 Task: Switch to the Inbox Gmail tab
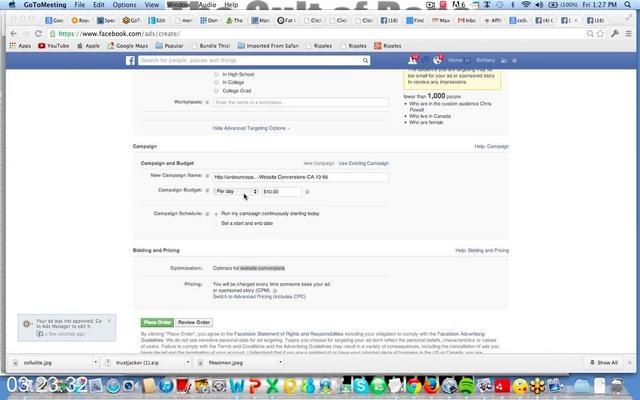click(x=467, y=20)
